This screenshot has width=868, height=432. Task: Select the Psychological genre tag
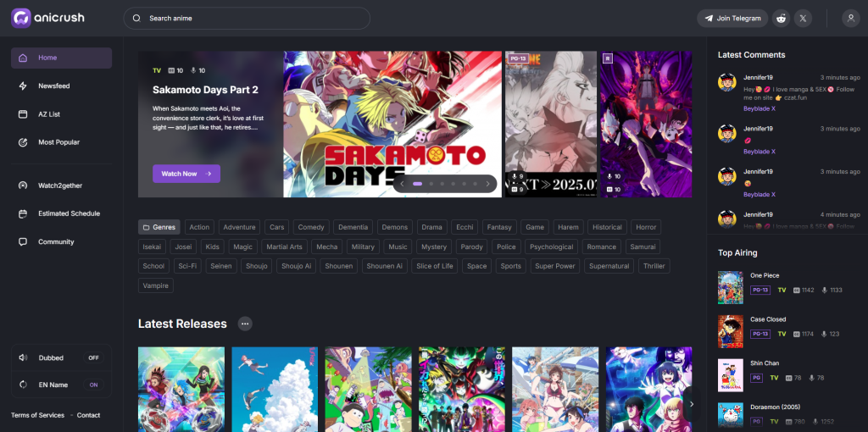[551, 246]
